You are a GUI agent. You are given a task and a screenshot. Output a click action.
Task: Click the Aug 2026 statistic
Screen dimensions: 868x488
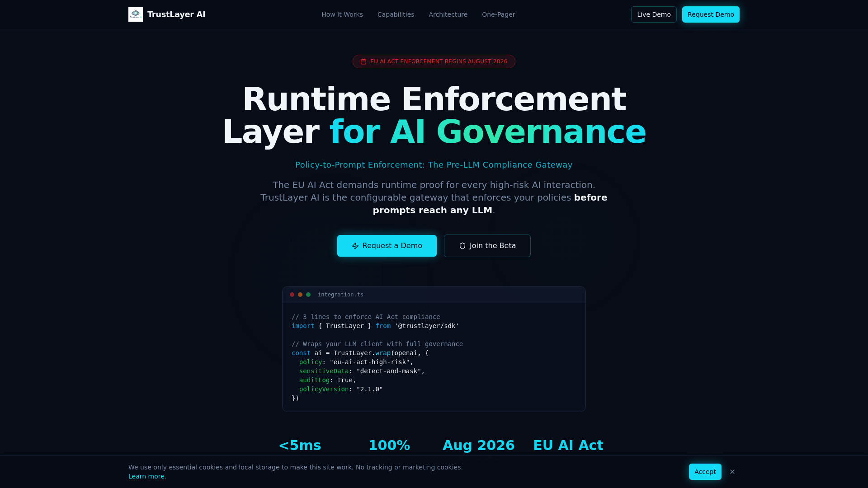[479, 446]
